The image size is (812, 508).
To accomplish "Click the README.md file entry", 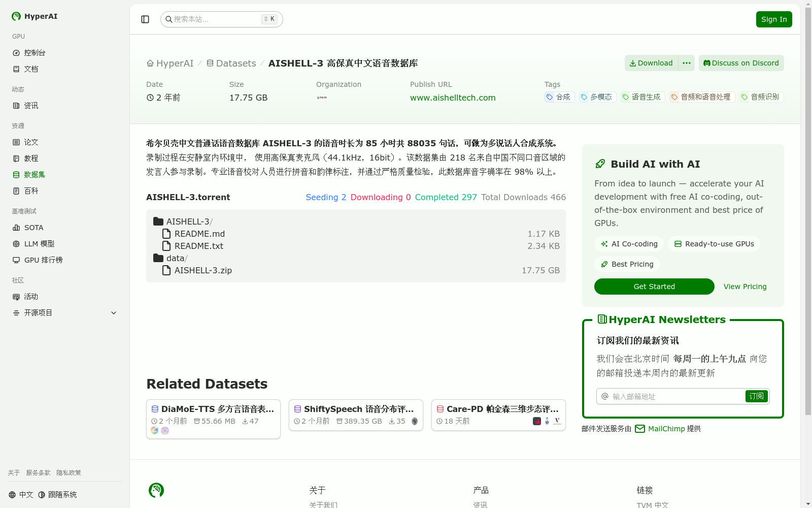I will pyautogui.click(x=361, y=234).
